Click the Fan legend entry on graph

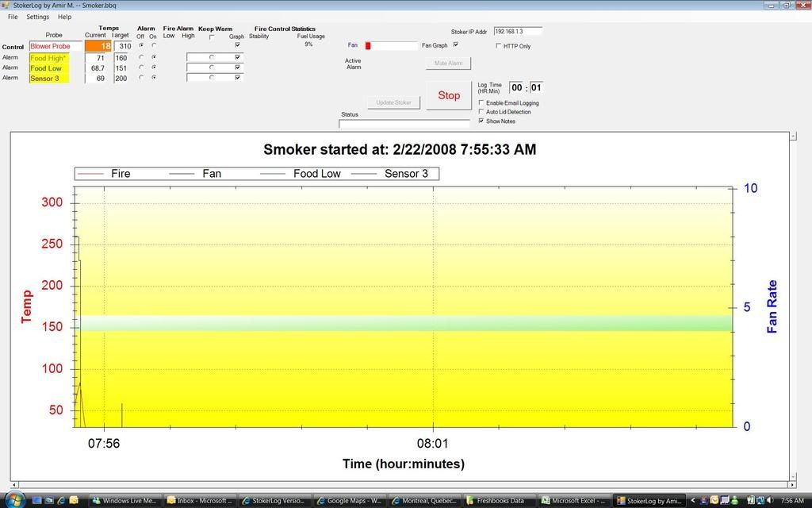click(196, 174)
